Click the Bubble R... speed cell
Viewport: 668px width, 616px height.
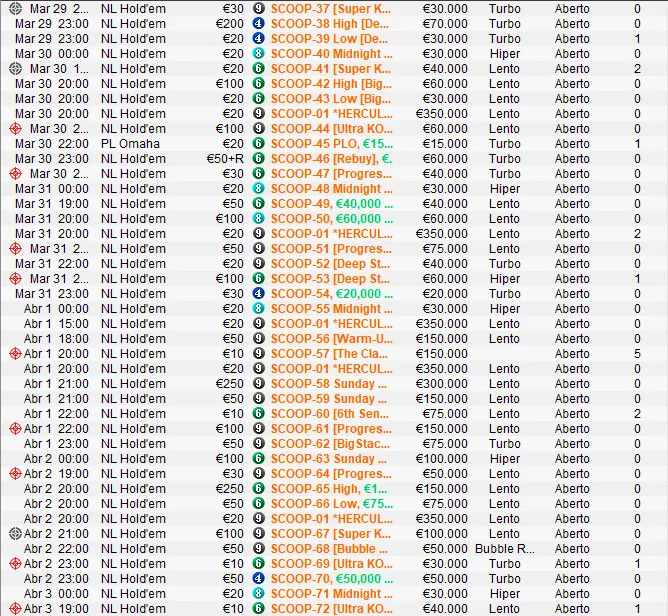click(504, 548)
